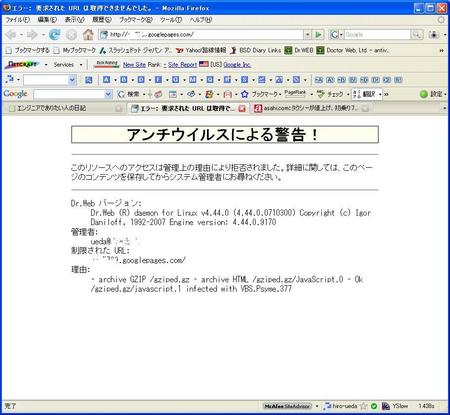Open the list all tabs dropdown
This screenshot has height=415, width=450.
click(x=444, y=108)
